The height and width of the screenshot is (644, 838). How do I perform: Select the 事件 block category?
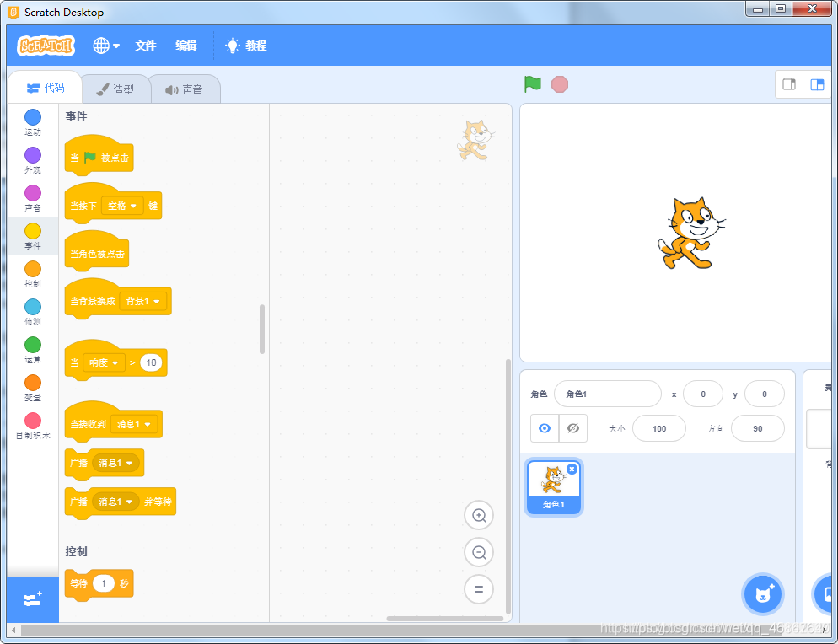click(33, 236)
